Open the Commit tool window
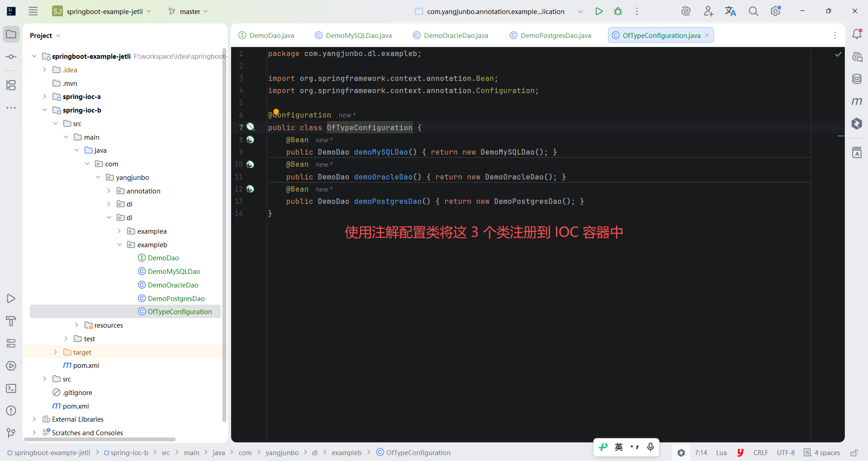Image resolution: width=868 pixels, height=461 pixels. 11,57
